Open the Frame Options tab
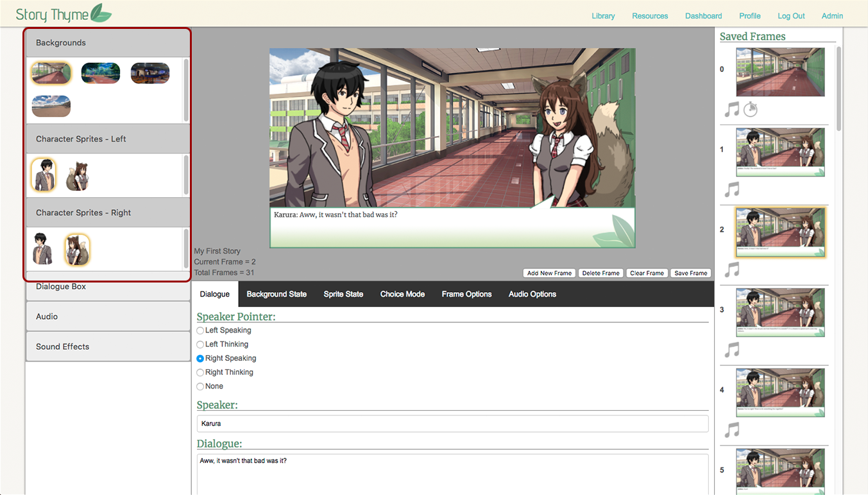The height and width of the screenshot is (495, 868). tap(466, 294)
